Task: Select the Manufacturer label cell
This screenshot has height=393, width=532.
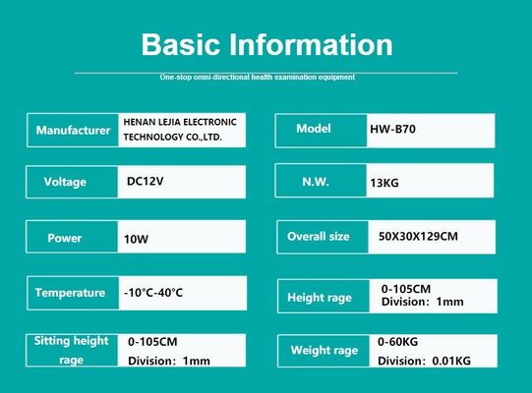Action: [73, 131]
